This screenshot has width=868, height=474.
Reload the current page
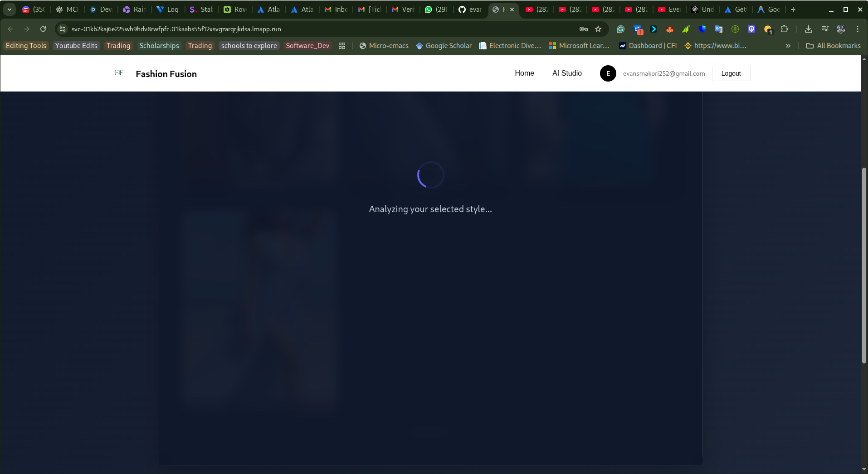click(x=43, y=29)
